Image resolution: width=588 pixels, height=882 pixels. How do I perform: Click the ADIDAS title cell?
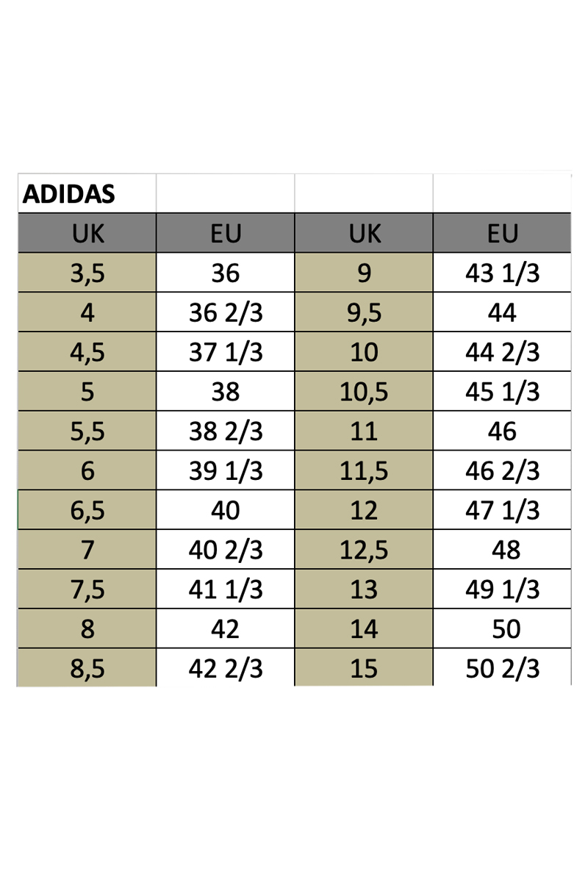point(87,193)
